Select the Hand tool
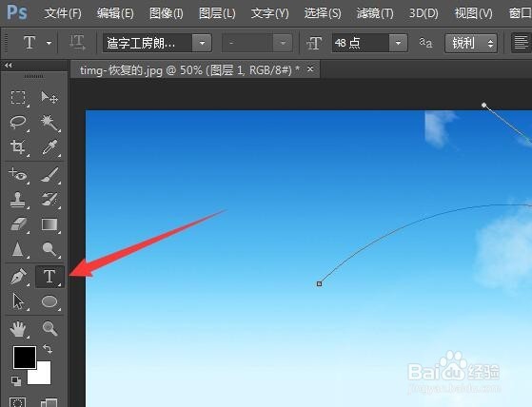The height and width of the screenshot is (407, 532). pyautogui.click(x=18, y=329)
